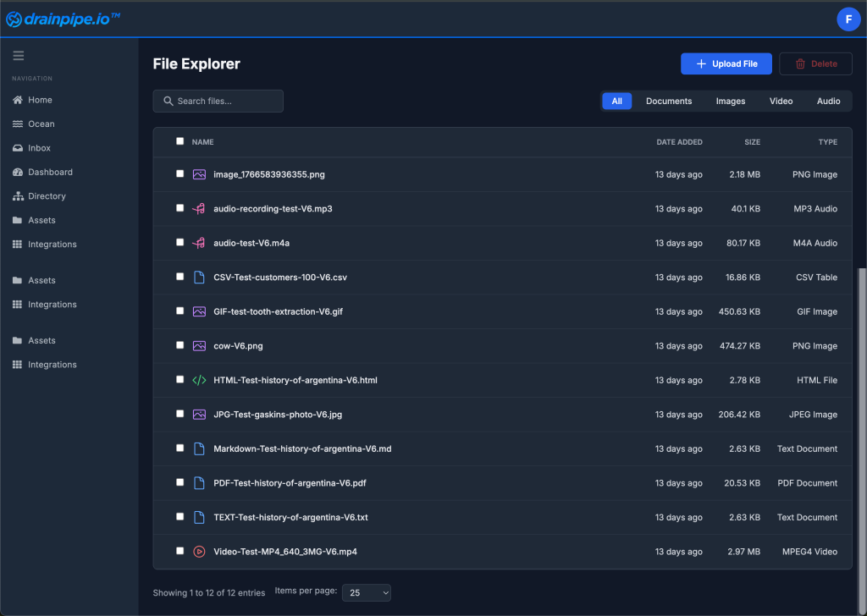Switch to the Images filter tab
867x616 pixels.
point(730,102)
